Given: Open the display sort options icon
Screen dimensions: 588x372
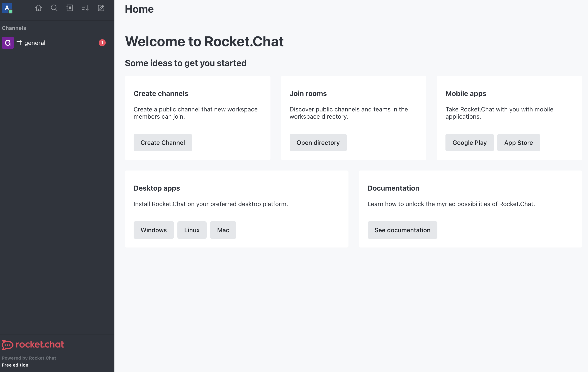Looking at the screenshot, I should (85, 8).
